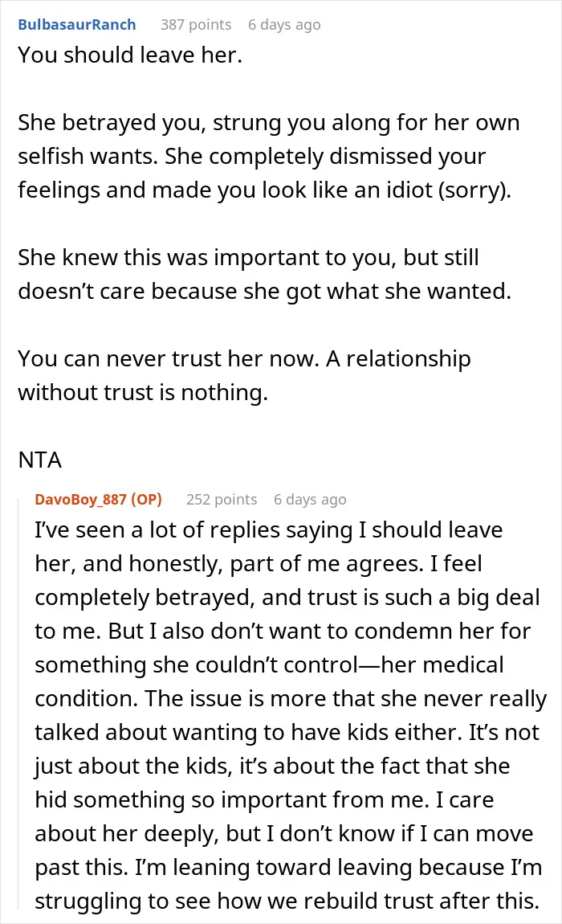Click top comment's 6 days ago timestamp

[x=284, y=25]
